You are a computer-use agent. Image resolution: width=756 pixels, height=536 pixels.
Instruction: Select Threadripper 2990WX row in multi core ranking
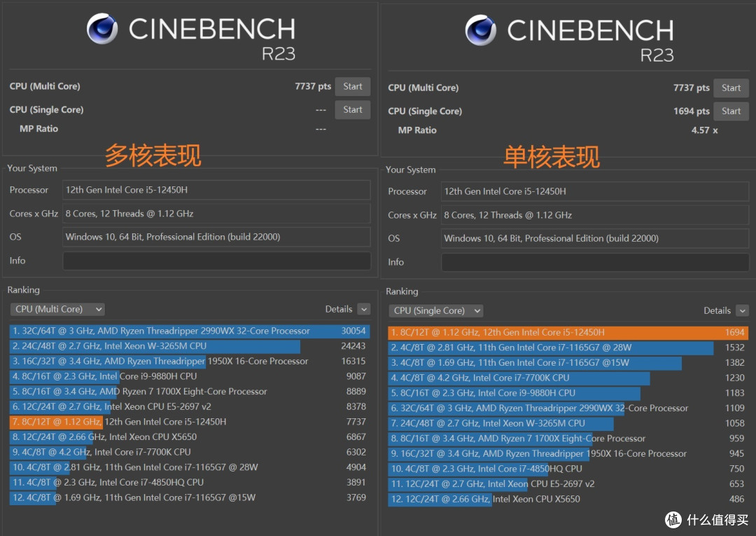[x=190, y=331]
